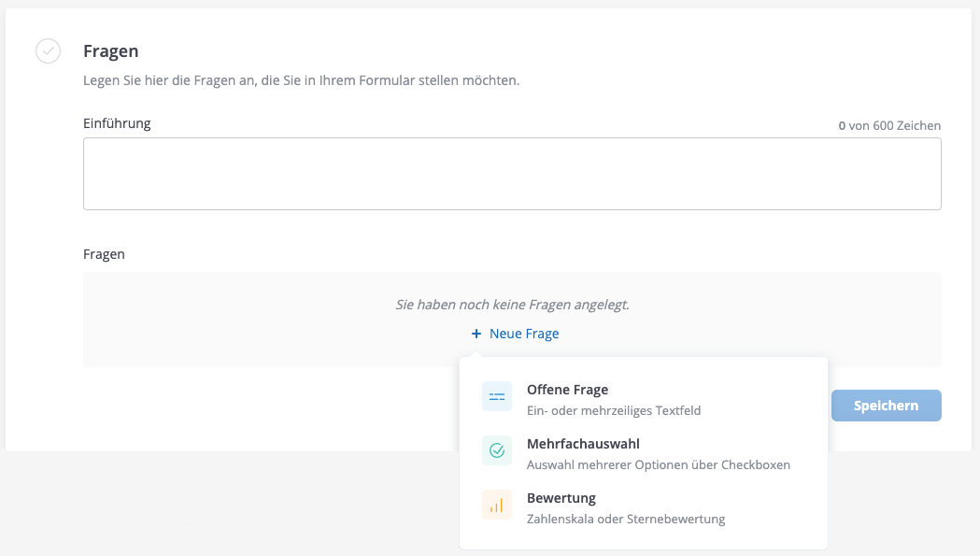Choose Mehrfachauswahl question type

pyautogui.click(x=583, y=444)
